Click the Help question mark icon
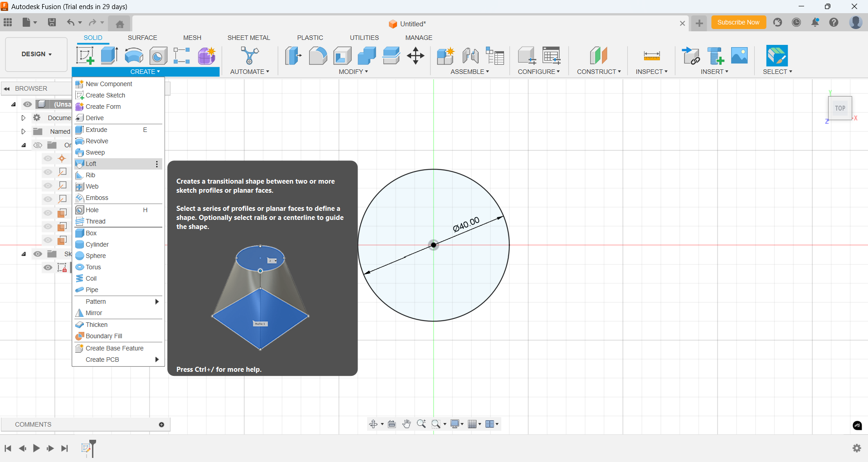The height and width of the screenshot is (462, 868). [834, 22]
